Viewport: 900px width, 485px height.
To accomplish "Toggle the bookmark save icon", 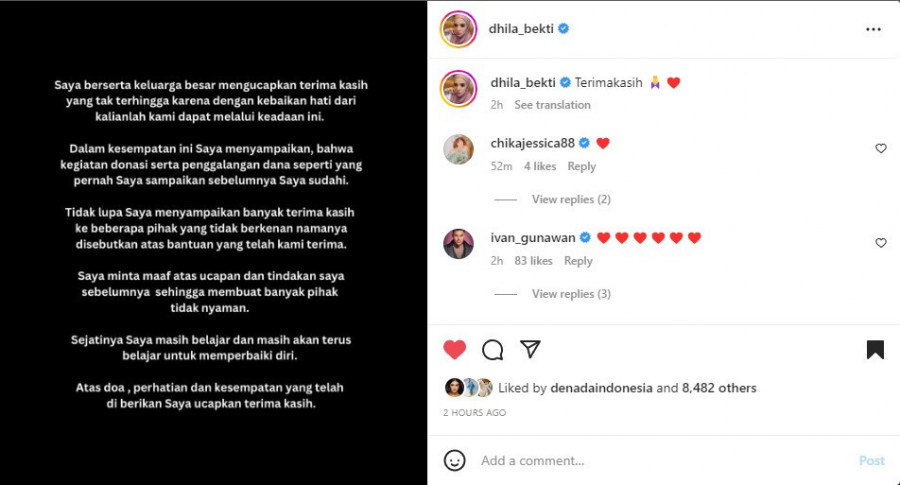I will (x=875, y=350).
